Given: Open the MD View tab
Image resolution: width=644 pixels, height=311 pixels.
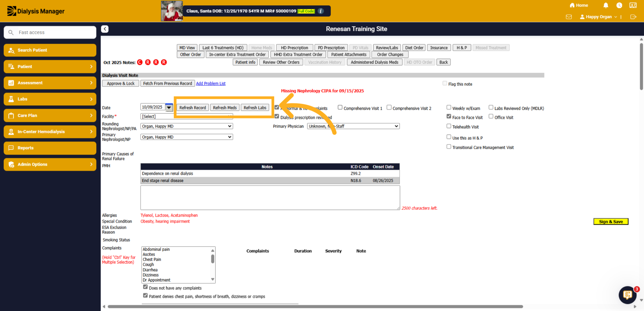Looking at the screenshot, I should pos(187,48).
